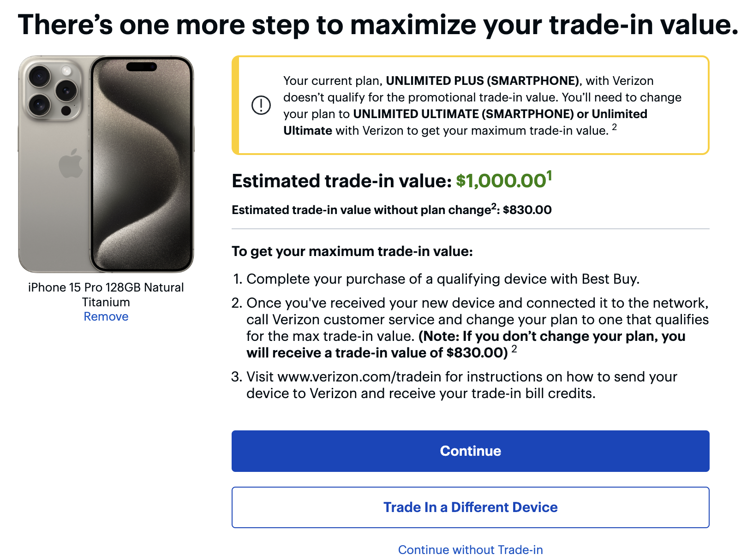The height and width of the screenshot is (560, 753).
Task: Click the Apple logo on the iPhone's back
Action: (x=71, y=164)
